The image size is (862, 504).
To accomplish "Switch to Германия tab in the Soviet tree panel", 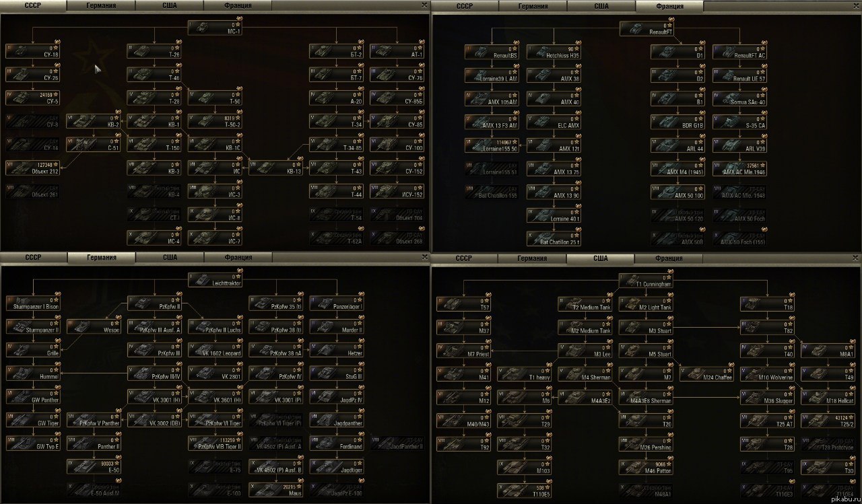I will click(100, 5).
